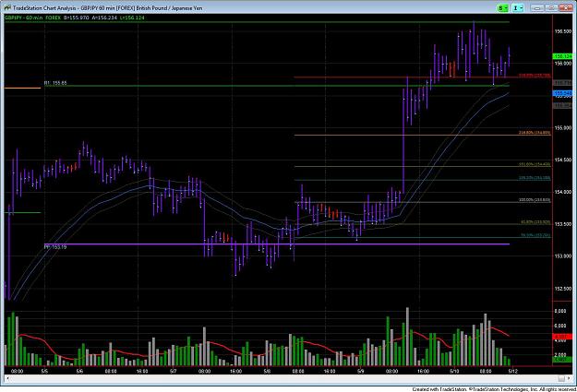577x392 pixels.
Task: Click the blue 155.568 moving average marker
Action: click(x=562, y=93)
